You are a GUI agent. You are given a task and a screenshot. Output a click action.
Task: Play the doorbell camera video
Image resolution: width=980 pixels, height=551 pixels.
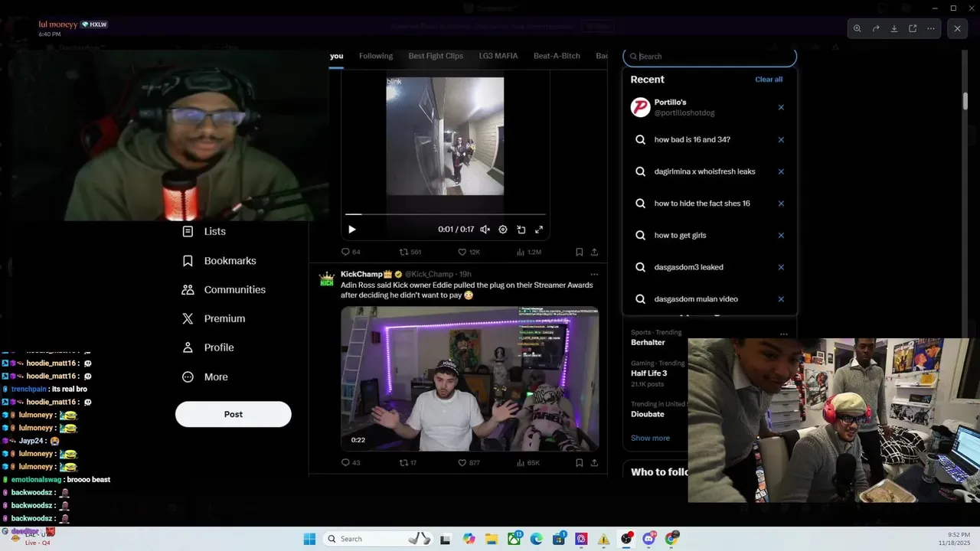click(x=352, y=230)
